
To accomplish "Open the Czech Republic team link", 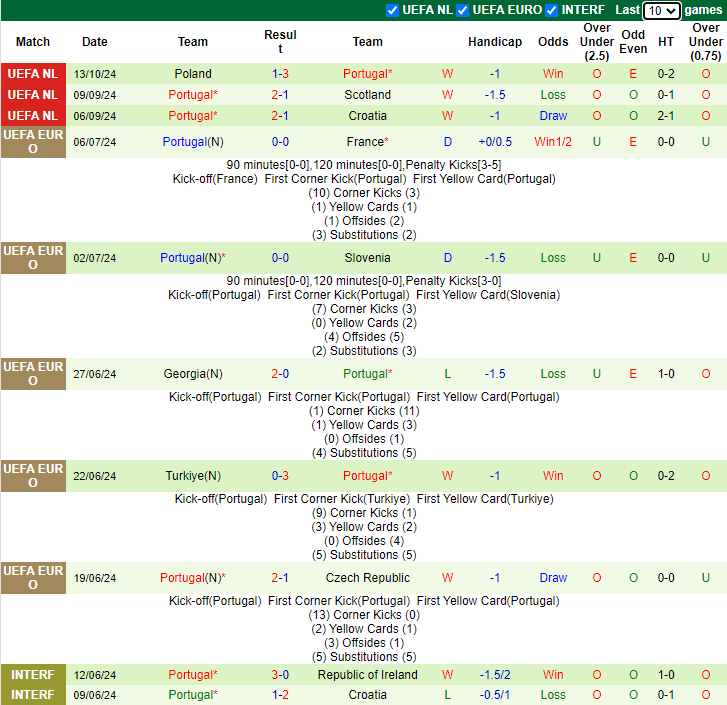I will [367, 578].
